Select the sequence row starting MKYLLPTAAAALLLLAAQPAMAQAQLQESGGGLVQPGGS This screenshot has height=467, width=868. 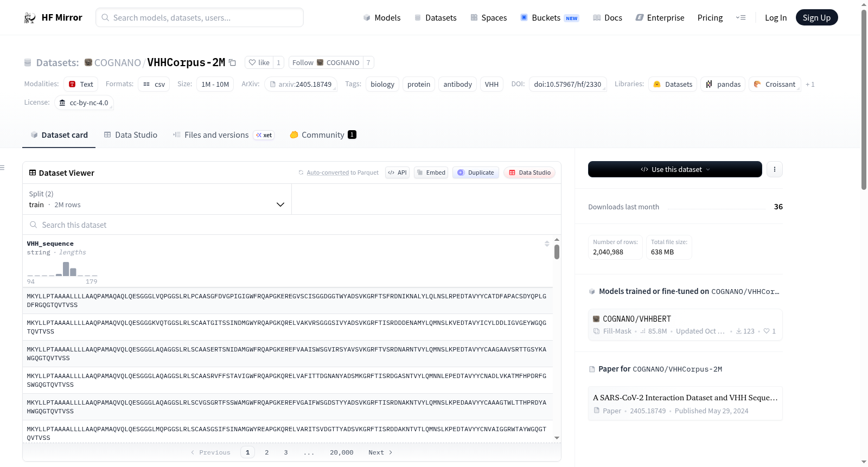click(x=288, y=300)
